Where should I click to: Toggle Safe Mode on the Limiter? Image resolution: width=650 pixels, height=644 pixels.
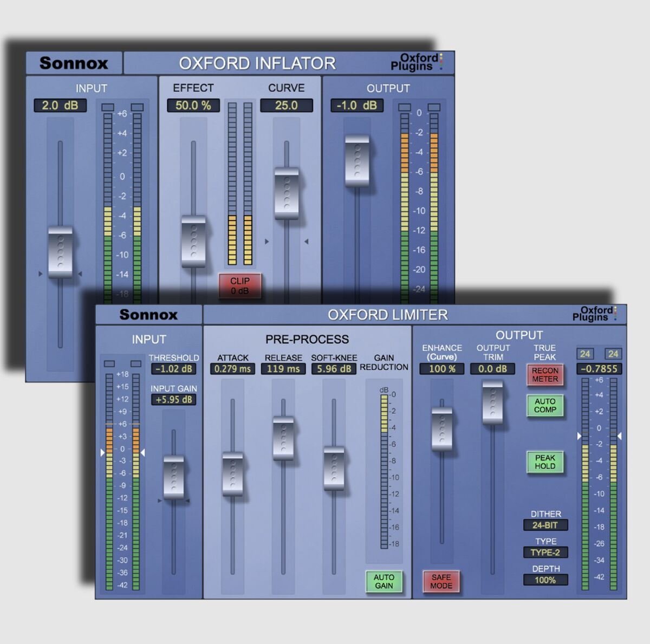(441, 581)
